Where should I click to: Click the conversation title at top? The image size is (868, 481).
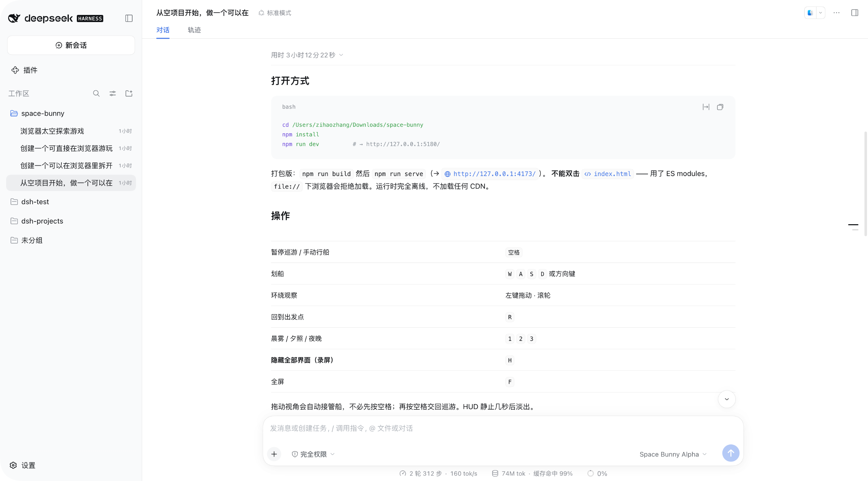[x=202, y=13]
